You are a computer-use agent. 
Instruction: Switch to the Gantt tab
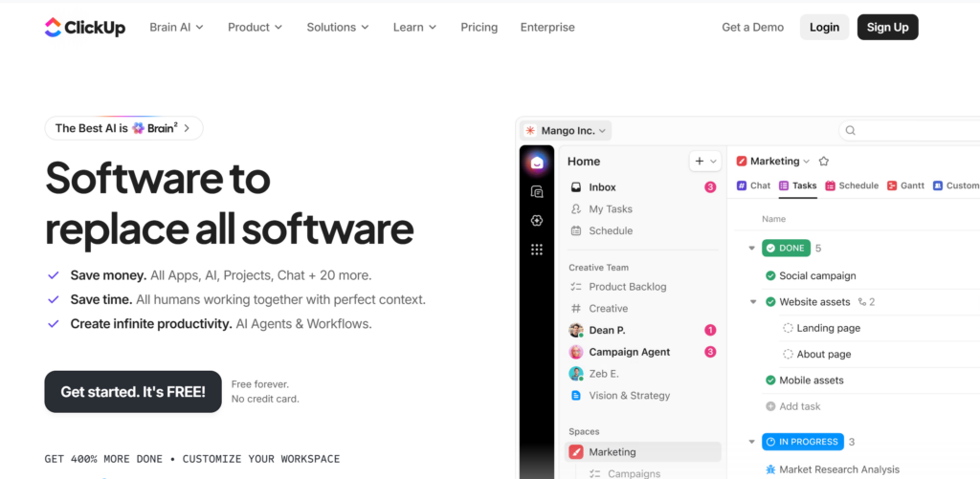[x=905, y=185]
